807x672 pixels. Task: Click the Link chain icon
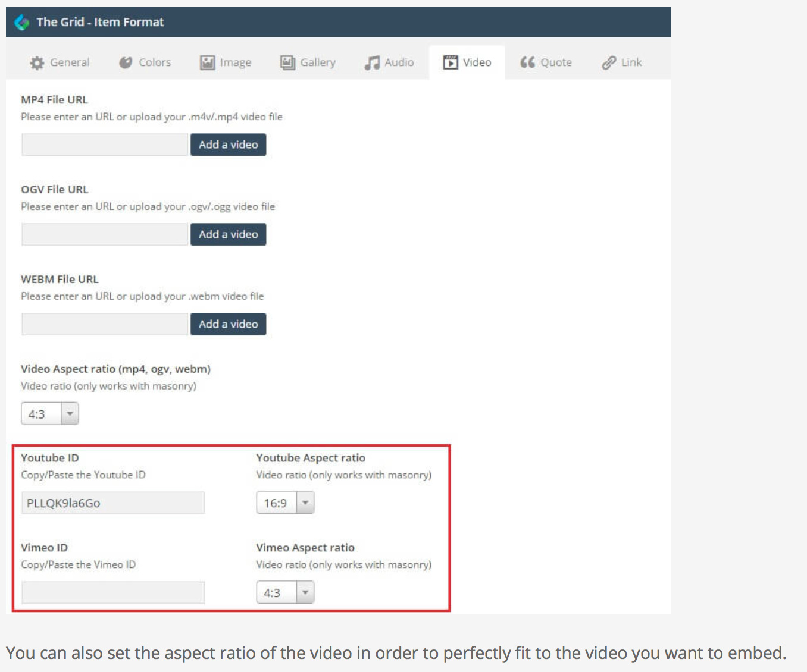(x=609, y=62)
